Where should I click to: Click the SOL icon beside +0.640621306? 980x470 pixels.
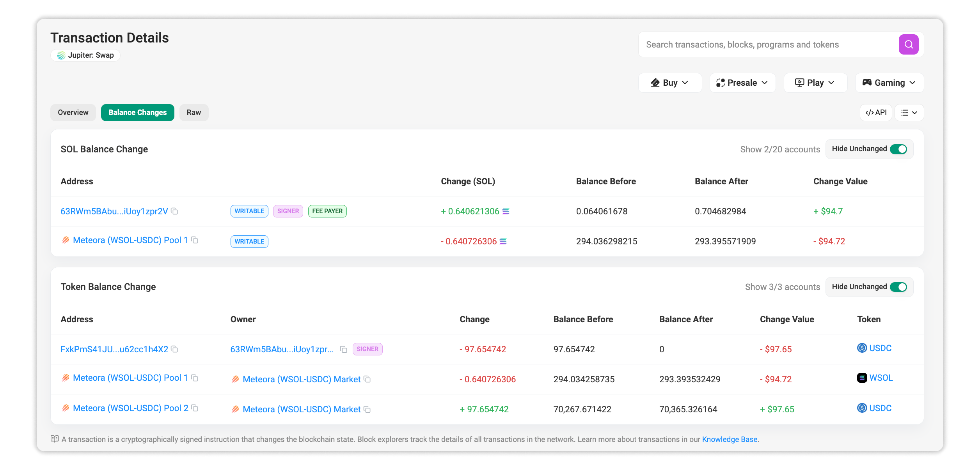(506, 211)
